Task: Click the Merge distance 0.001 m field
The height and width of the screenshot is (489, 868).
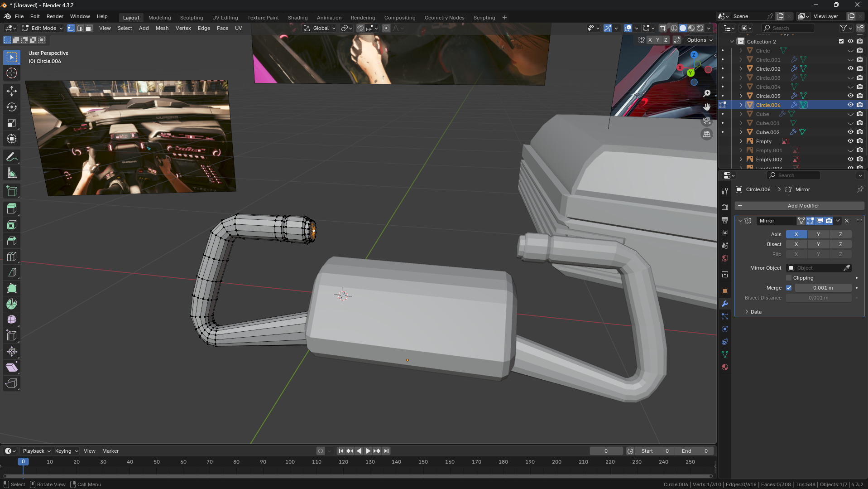Action: click(x=823, y=288)
